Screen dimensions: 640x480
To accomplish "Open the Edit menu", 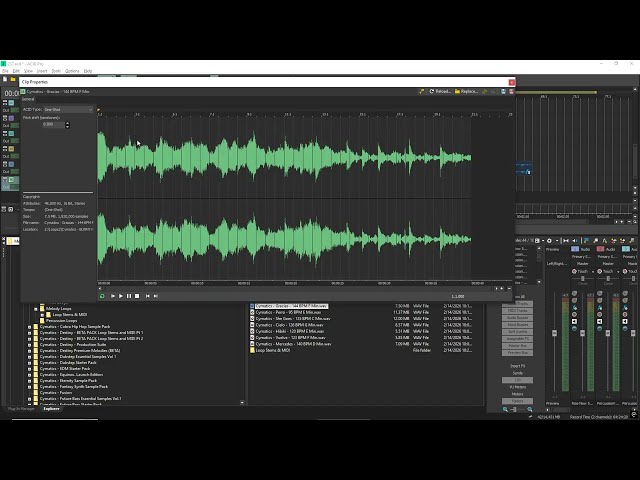I will (16, 71).
